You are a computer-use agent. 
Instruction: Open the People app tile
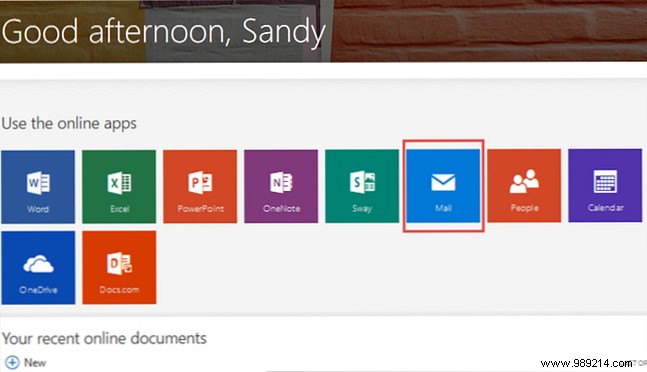point(524,186)
